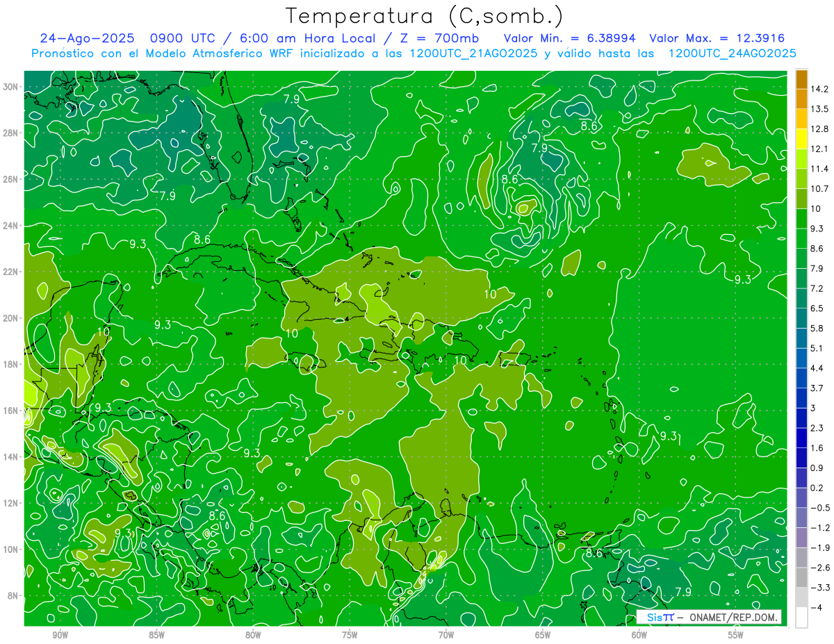Click the 80W longitude axis label
The height and width of the screenshot is (644, 834).
click(x=253, y=635)
